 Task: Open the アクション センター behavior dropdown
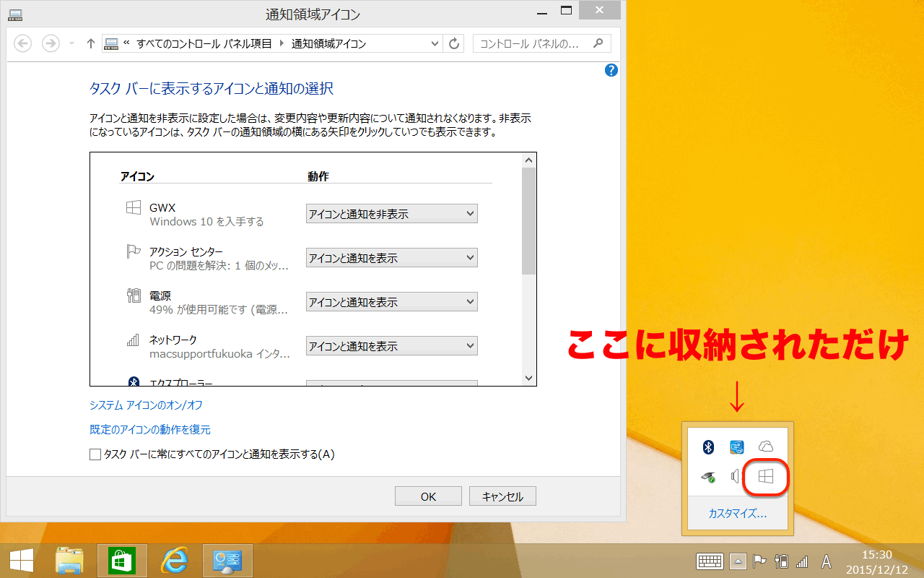point(391,258)
